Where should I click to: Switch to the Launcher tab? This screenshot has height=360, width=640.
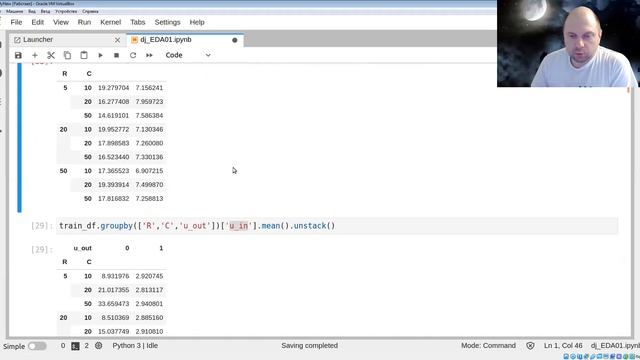point(67,40)
